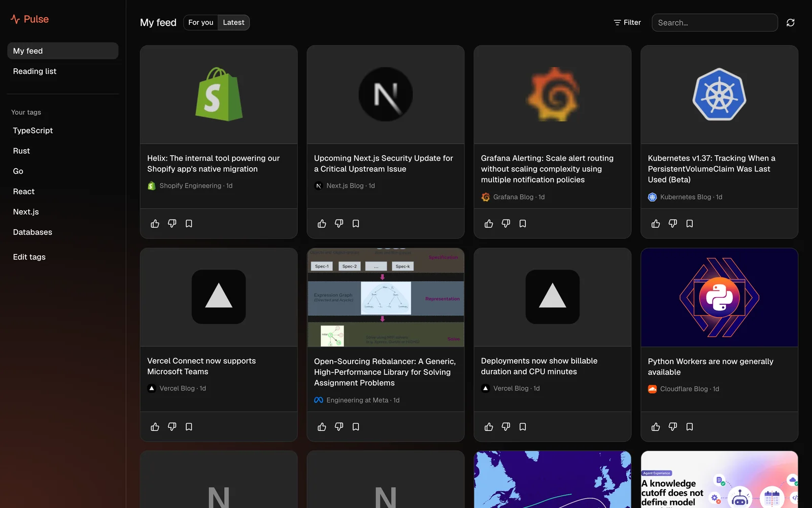The height and width of the screenshot is (508, 812).
Task: Select the Databases tag
Action: (x=32, y=232)
